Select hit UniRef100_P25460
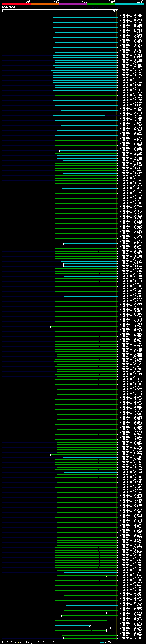The width and height of the screenshot is (146, 644). pos(131,53)
